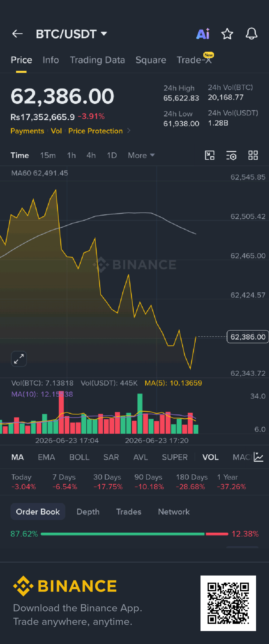
Task: Tap the 24h Low value 61,938.00
Action: [x=181, y=124]
